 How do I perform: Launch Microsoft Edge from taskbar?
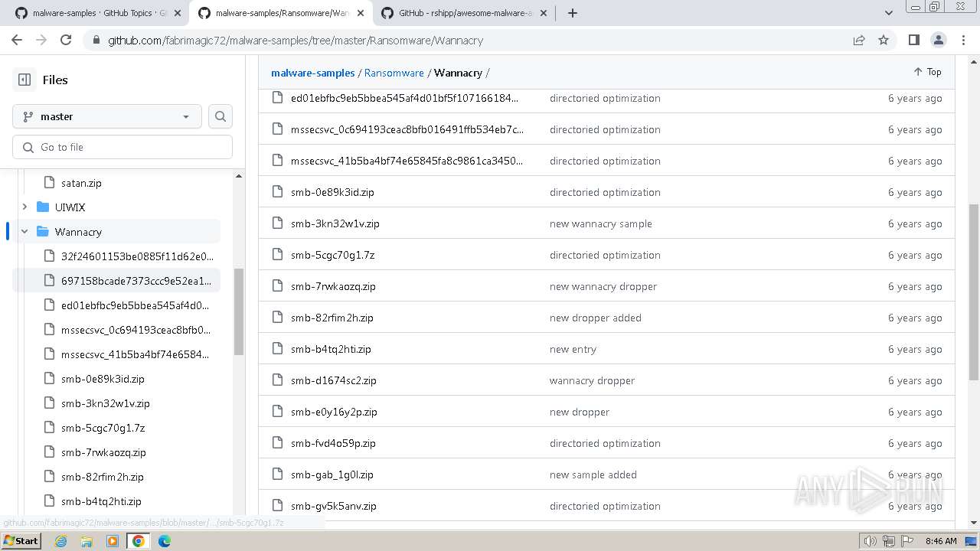[x=165, y=541]
